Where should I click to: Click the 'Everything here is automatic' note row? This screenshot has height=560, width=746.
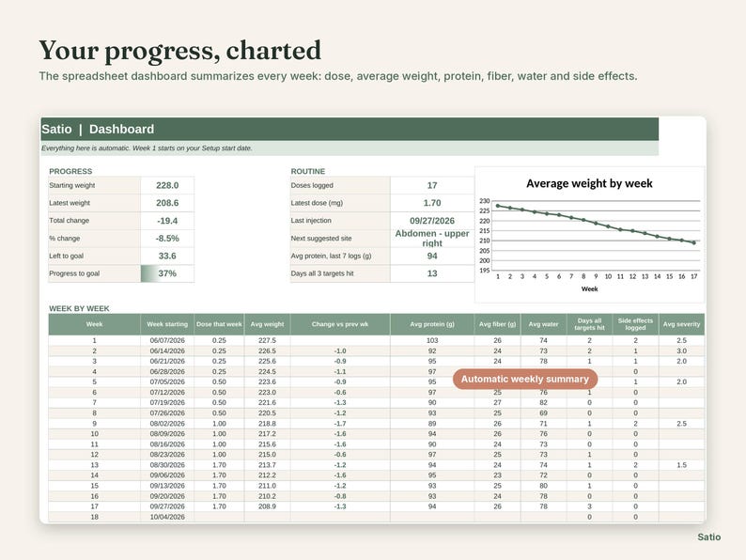(x=350, y=148)
